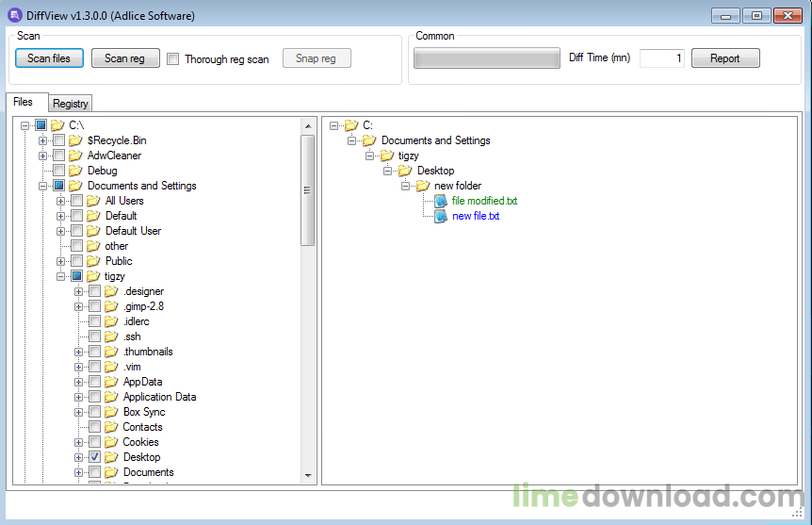Click the other folder icon
This screenshot has width=812, height=525.
click(93, 246)
